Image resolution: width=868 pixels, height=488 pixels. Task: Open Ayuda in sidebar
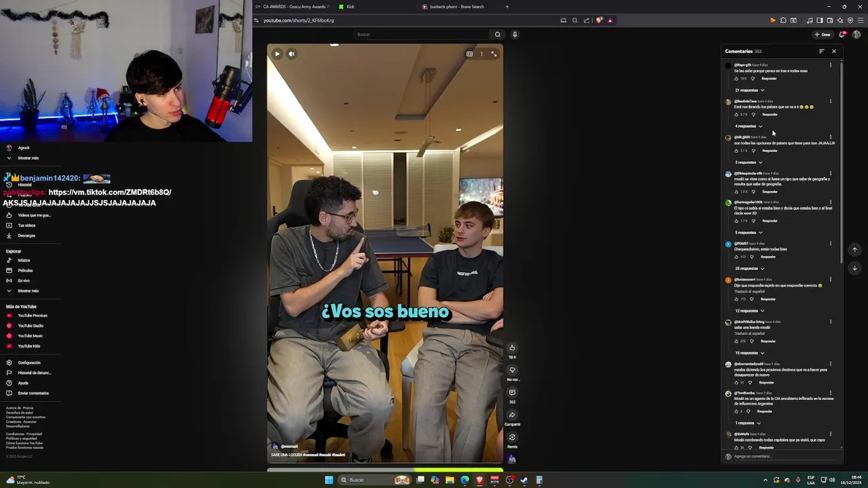[23, 383]
